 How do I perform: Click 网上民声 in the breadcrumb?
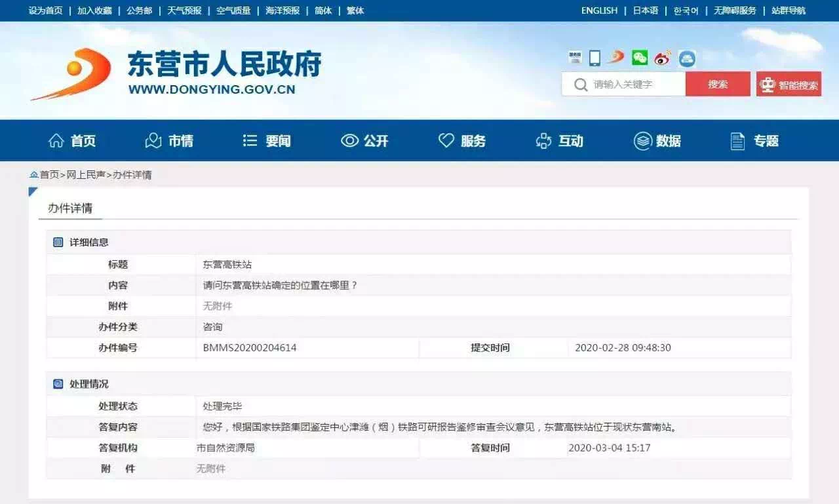coord(86,175)
